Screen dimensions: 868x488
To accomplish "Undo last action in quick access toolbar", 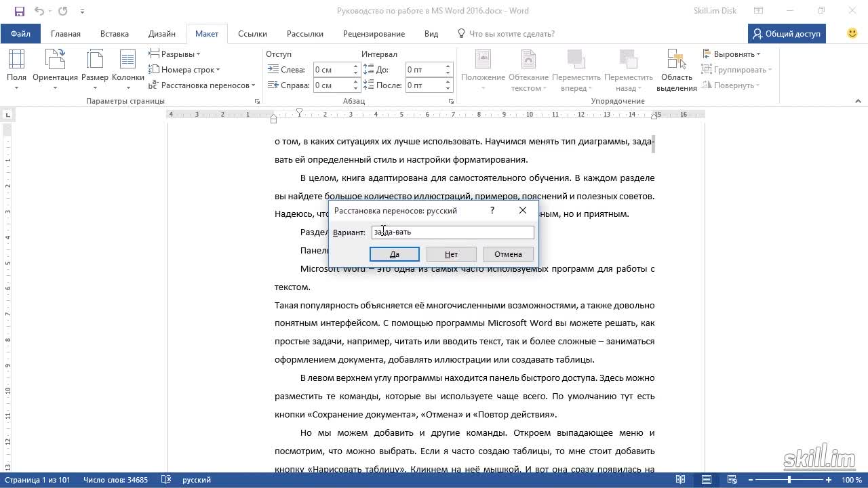I will coord(39,11).
